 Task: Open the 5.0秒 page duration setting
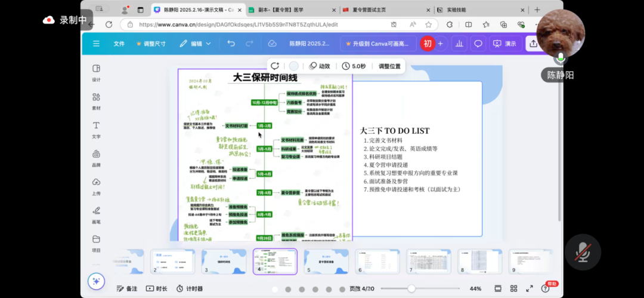click(354, 66)
